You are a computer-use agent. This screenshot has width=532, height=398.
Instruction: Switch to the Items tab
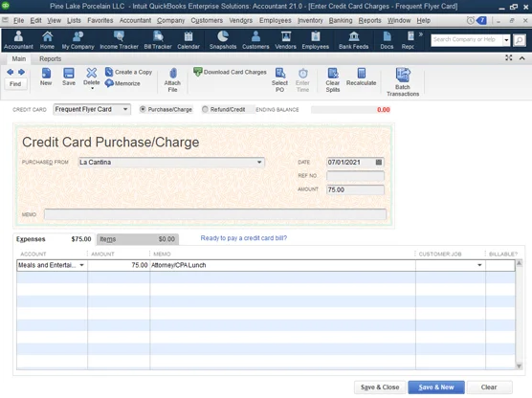(138, 239)
